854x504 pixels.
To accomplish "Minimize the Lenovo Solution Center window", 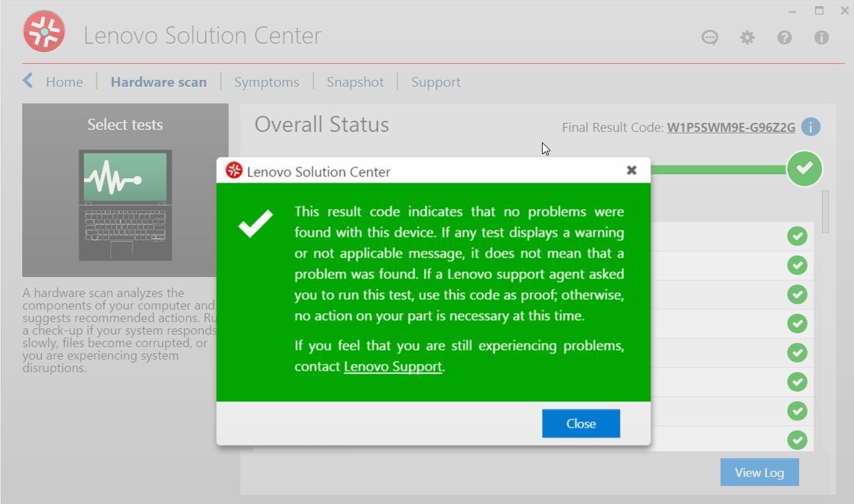I will (793, 11).
